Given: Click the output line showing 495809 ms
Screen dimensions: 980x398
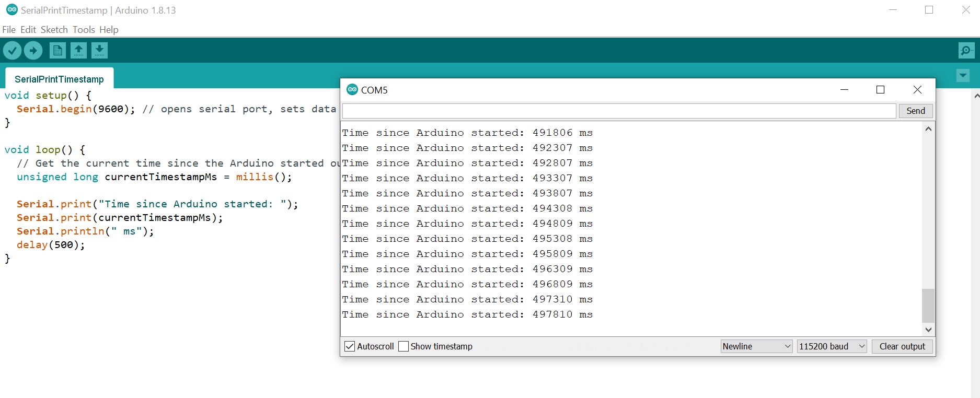Looking at the screenshot, I should 467,254.
